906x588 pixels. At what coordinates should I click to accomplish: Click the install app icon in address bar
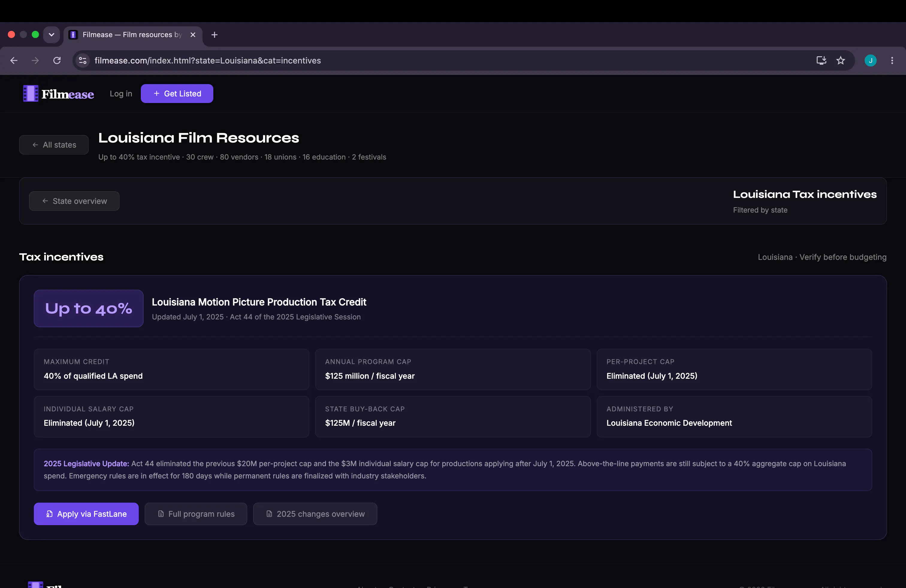click(821, 60)
